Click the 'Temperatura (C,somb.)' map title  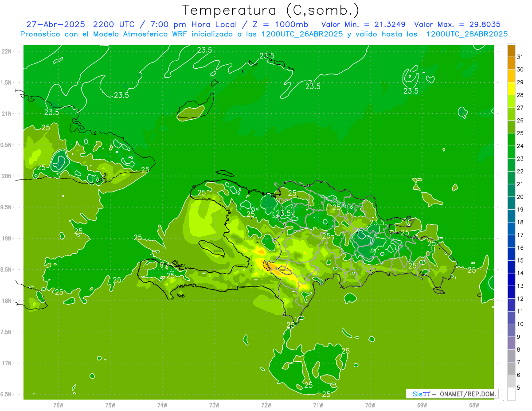pos(271,10)
